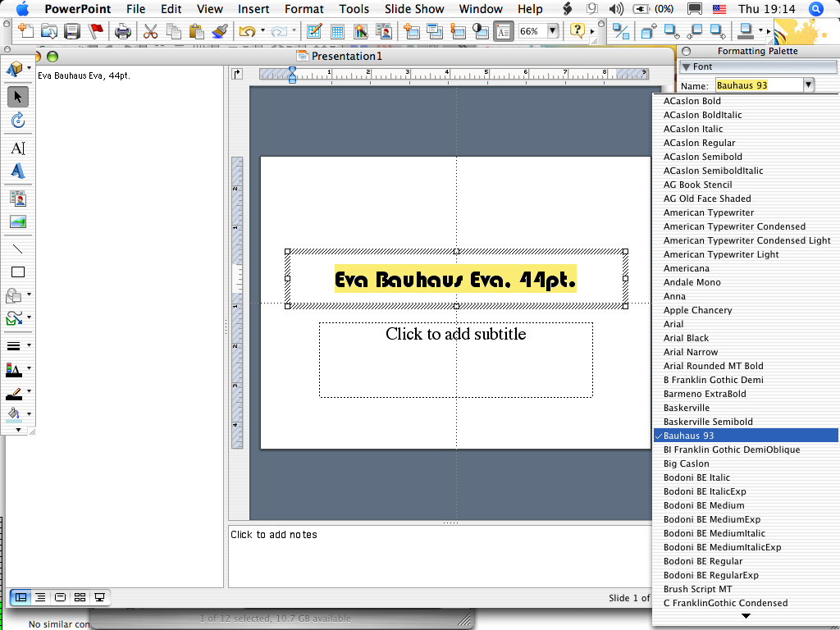Click the Redo arrow icon
840x630 pixels.
pyautogui.click(x=279, y=31)
